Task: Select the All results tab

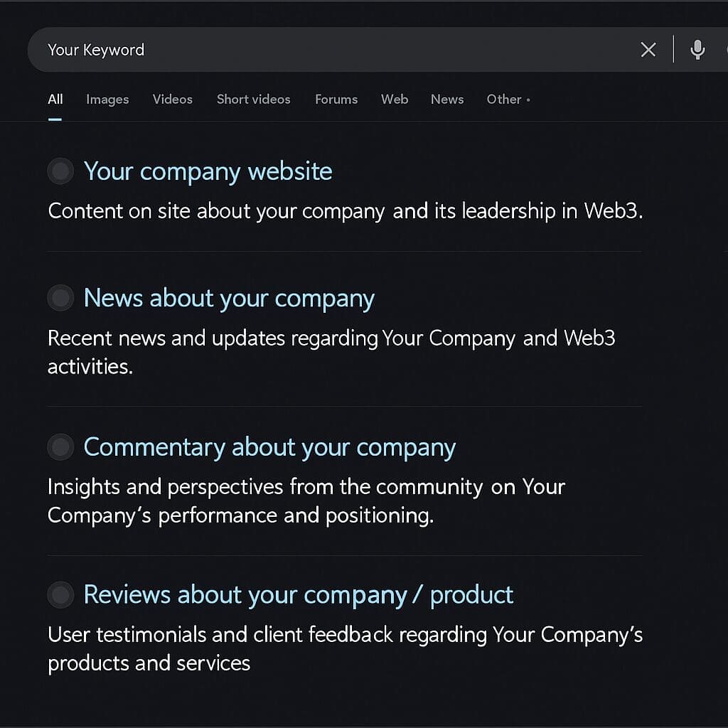Action: (x=55, y=100)
